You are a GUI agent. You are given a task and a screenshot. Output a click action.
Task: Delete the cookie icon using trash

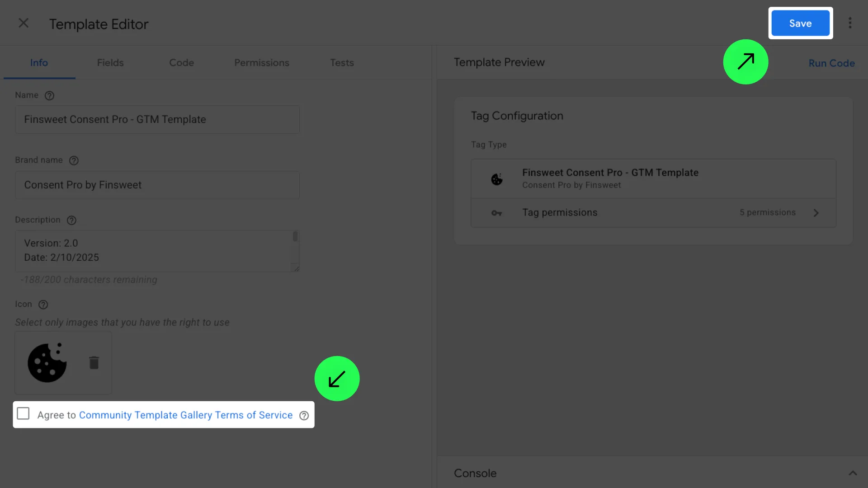click(x=94, y=362)
